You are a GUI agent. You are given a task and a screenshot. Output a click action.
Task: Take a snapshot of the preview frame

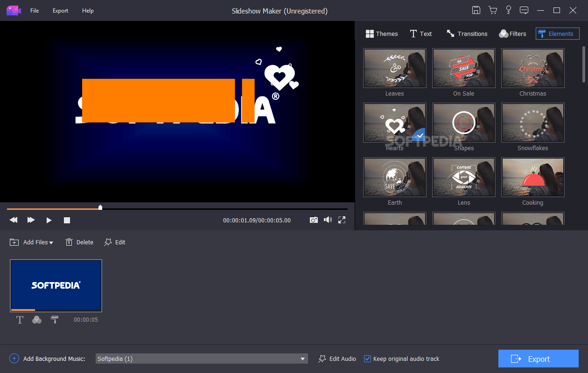tap(314, 220)
